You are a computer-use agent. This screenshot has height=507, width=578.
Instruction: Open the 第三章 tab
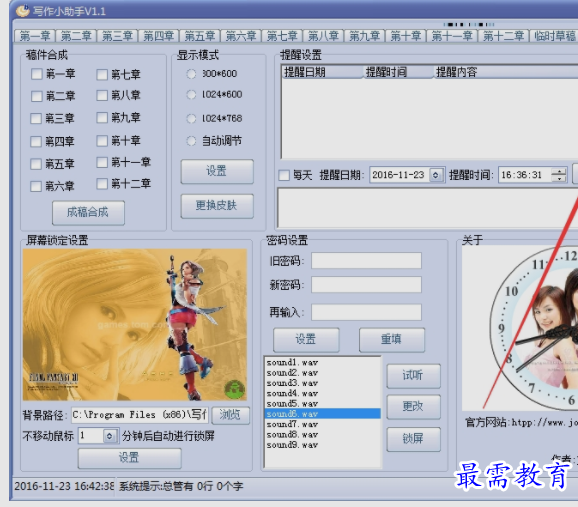117,36
